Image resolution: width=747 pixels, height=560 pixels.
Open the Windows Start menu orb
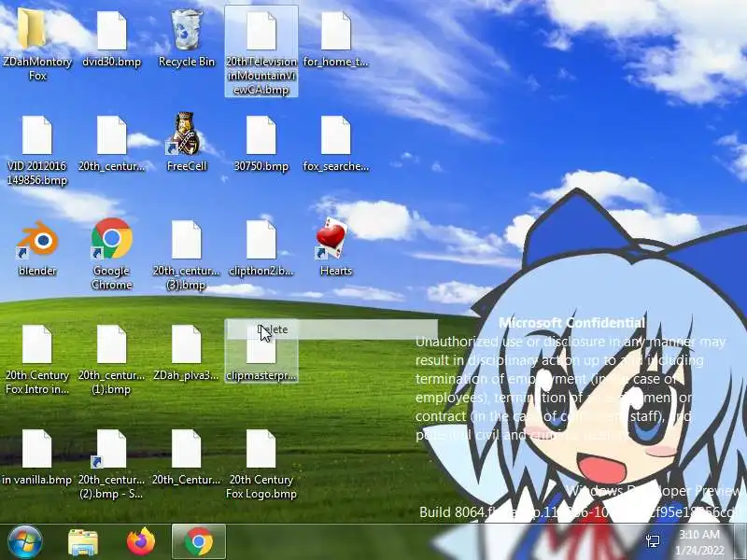click(24, 541)
